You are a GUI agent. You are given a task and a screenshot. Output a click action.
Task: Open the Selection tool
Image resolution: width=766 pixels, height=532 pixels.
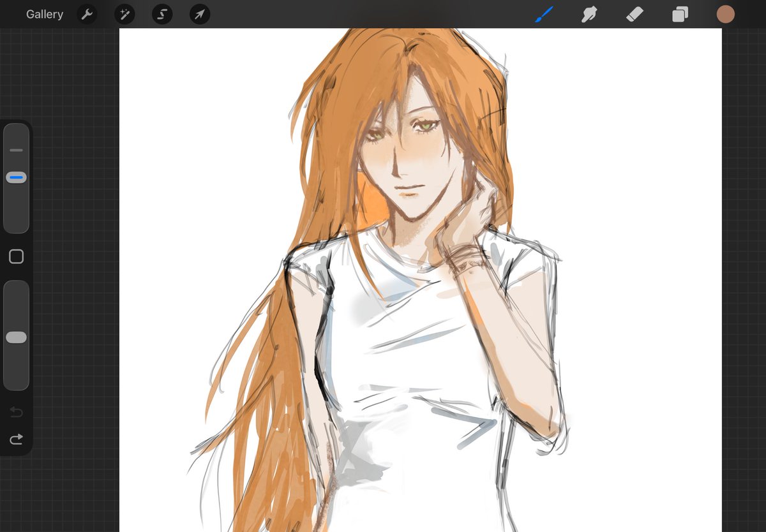click(x=162, y=14)
